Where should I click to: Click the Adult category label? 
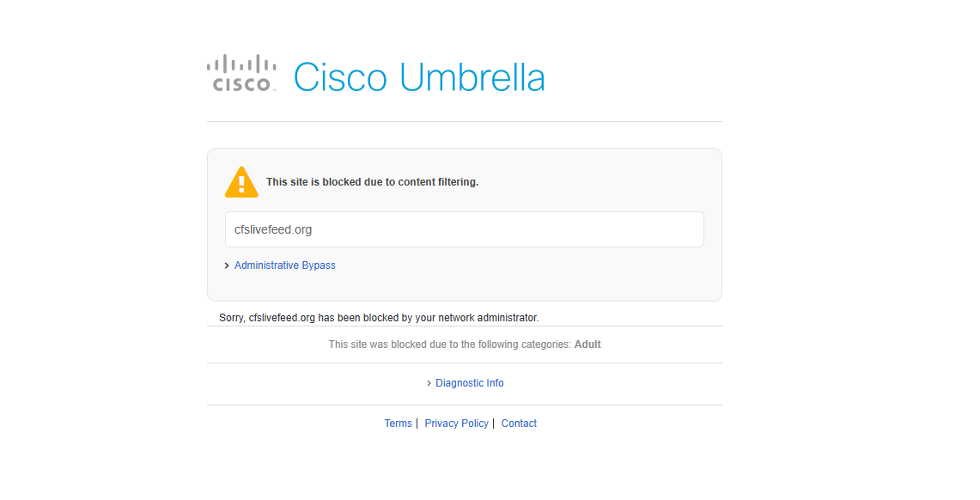click(587, 345)
